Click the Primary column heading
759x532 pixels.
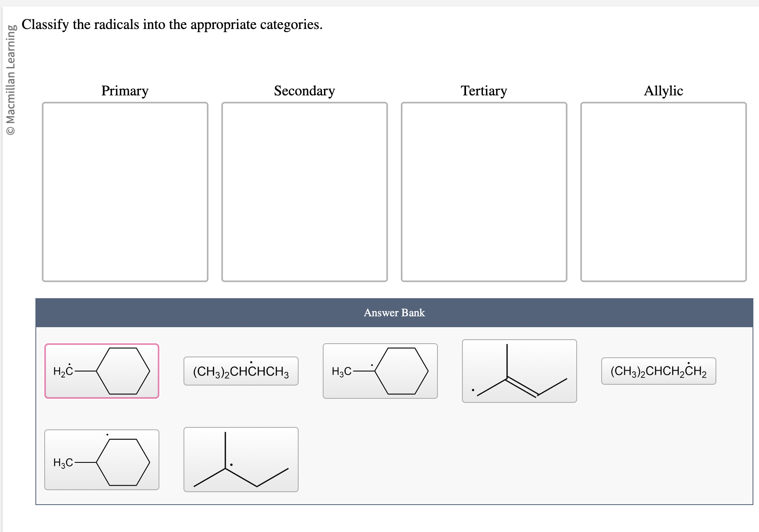tap(124, 91)
